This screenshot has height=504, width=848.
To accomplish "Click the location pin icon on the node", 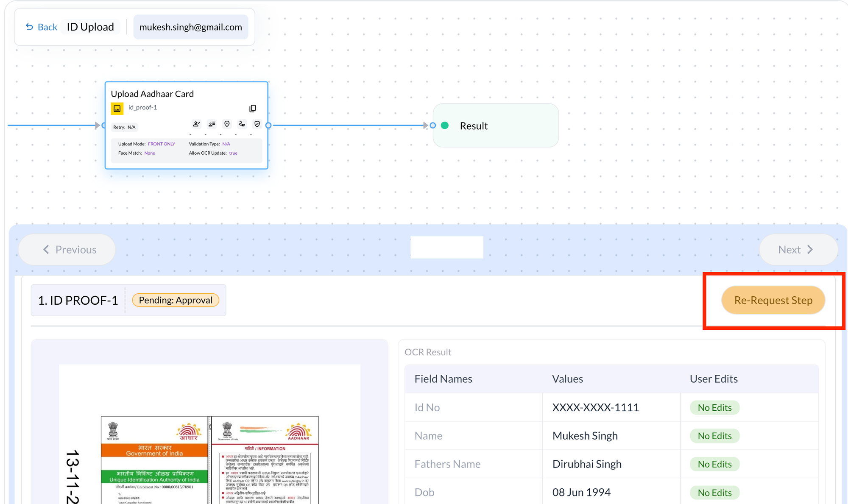I will click(227, 124).
